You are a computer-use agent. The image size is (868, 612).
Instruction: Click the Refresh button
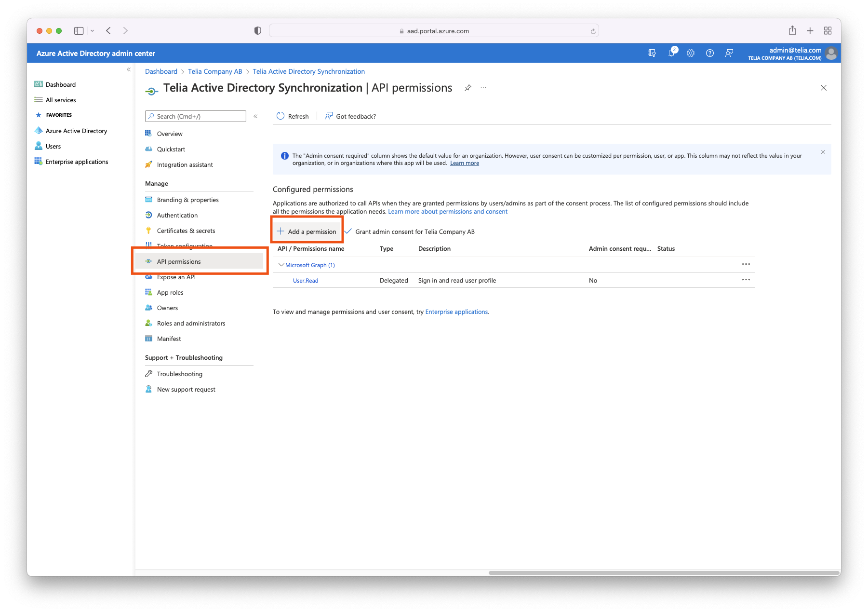pyautogui.click(x=293, y=116)
